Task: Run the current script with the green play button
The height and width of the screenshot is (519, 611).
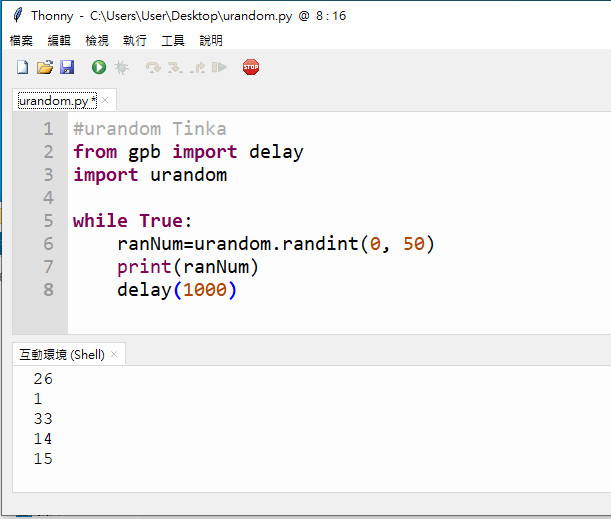Action: (x=99, y=67)
